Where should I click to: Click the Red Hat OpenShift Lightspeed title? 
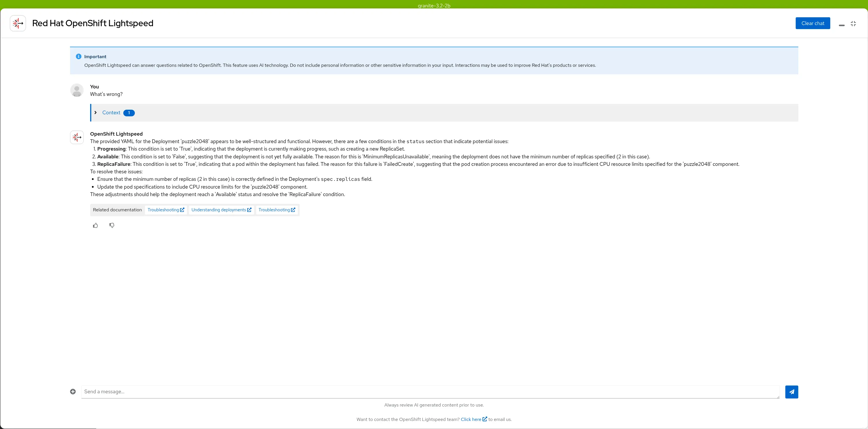(x=93, y=23)
